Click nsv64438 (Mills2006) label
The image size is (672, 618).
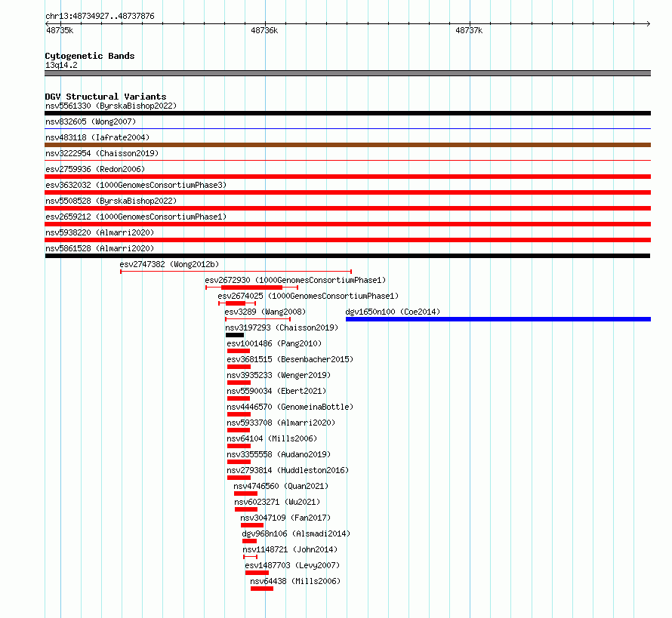click(295, 581)
